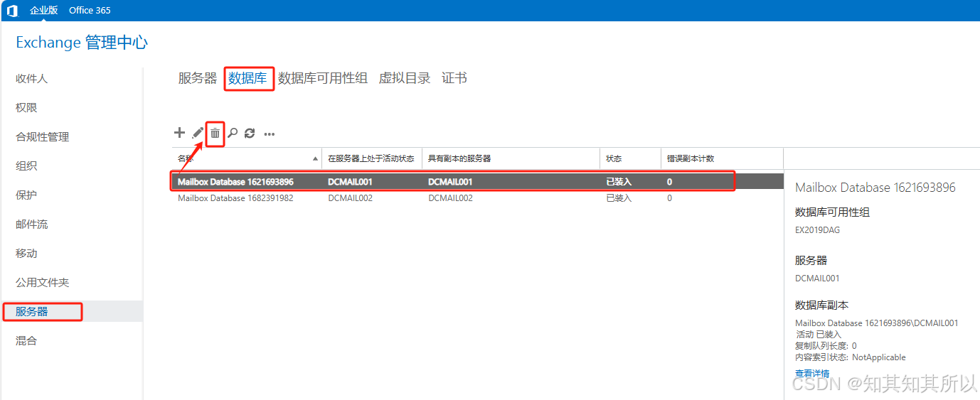Image resolution: width=980 pixels, height=400 pixels.
Task: Click NotApplicable index state text
Action: pyautogui.click(x=879, y=357)
